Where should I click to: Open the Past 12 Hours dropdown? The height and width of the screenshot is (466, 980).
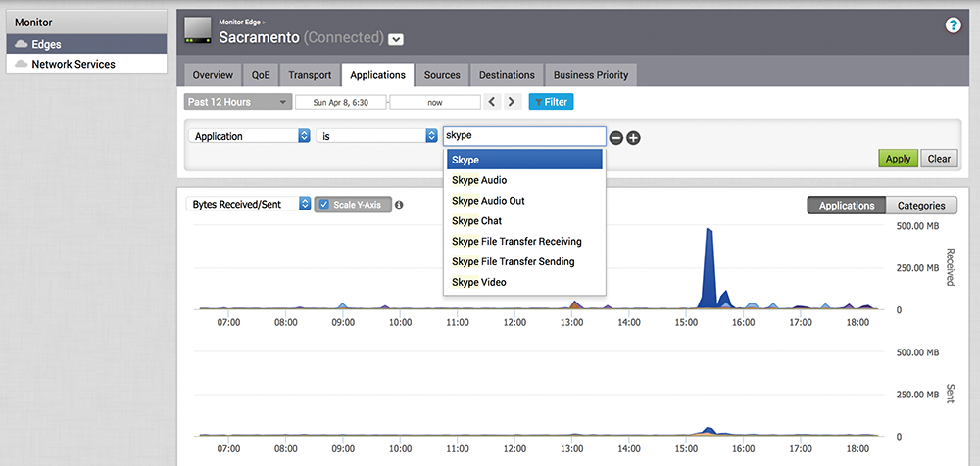pos(238,102)
